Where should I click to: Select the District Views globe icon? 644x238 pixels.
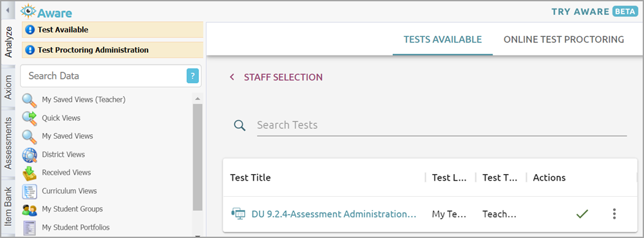[30, 155]
